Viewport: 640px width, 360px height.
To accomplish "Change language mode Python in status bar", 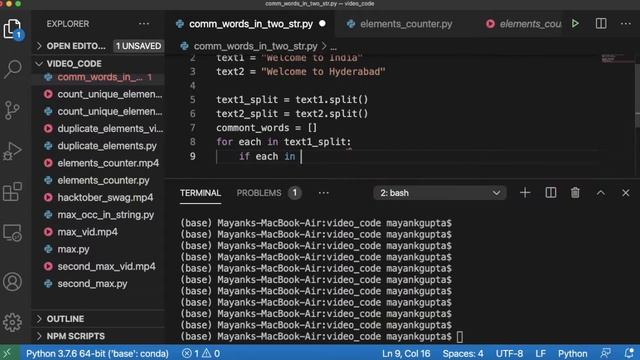I will (572, 353).
